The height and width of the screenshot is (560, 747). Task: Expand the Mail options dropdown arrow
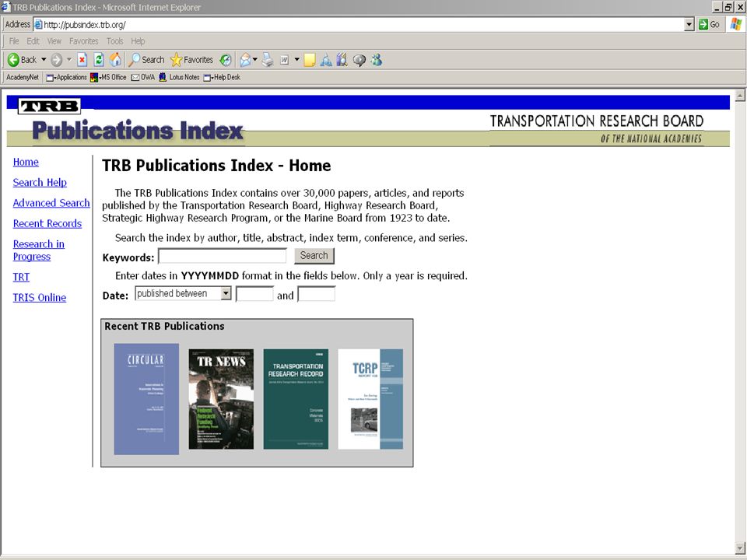(255, 60)
